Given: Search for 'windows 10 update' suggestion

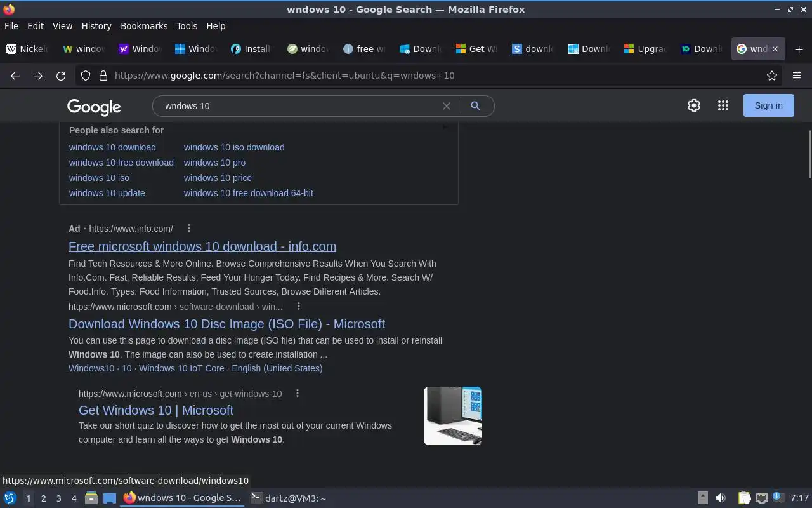Looking at the screenshot, I should (107, 193).
